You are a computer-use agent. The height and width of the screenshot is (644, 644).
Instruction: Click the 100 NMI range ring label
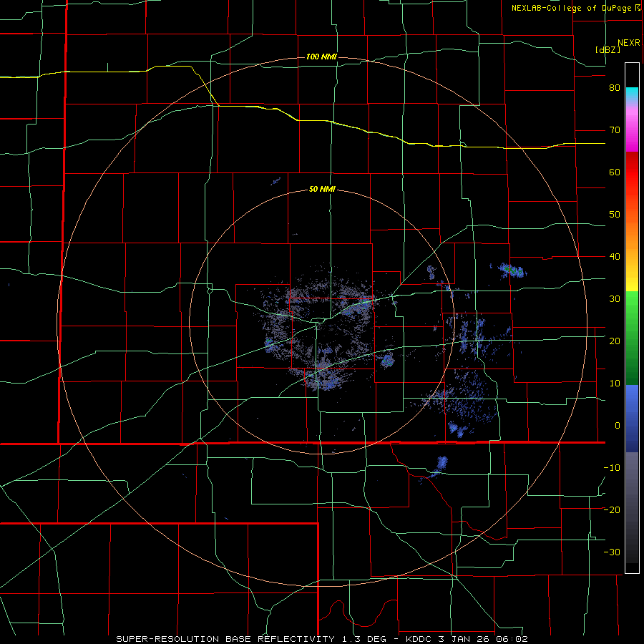pyautogui.click(x=321, y=57)
